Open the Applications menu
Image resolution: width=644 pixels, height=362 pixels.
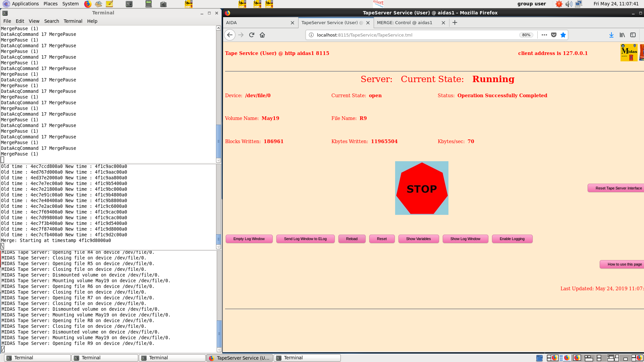25,4
